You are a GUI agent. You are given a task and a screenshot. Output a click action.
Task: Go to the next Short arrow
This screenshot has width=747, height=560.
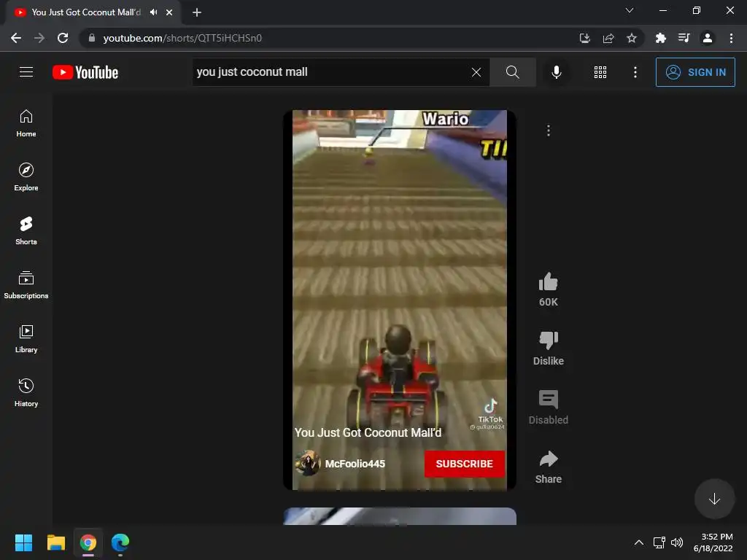(714, 499)
